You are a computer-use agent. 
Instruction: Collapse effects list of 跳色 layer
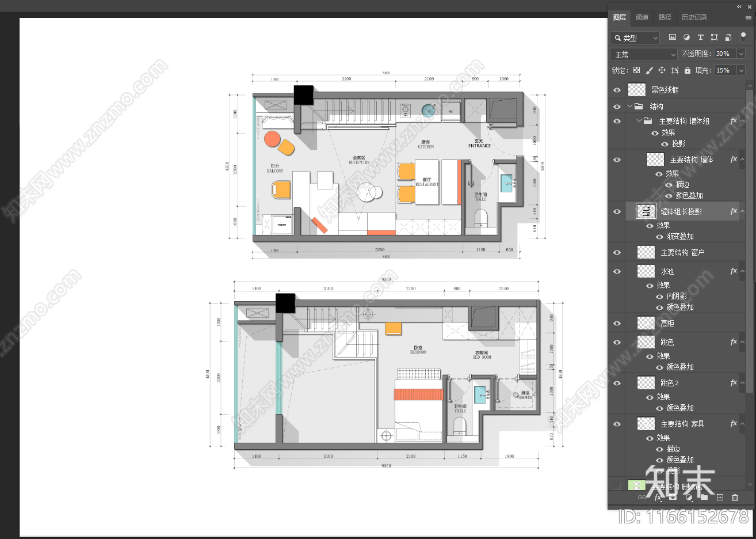click(742, 342)
